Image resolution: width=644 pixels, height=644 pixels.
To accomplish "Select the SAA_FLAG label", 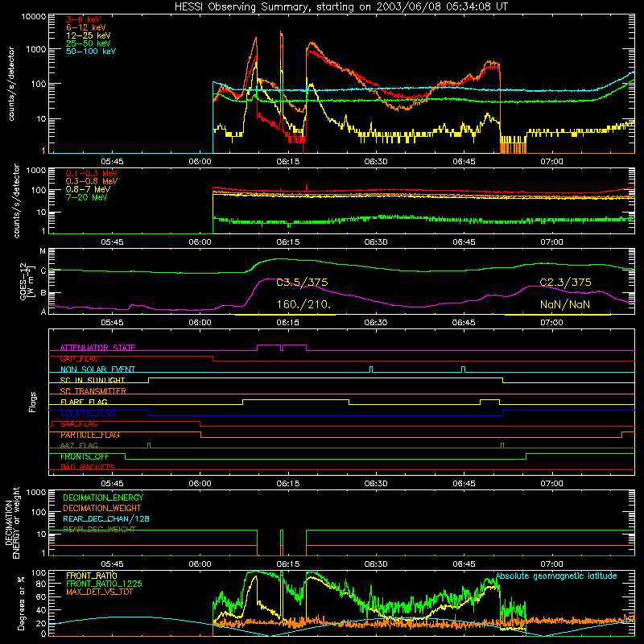I will point(79,424).
